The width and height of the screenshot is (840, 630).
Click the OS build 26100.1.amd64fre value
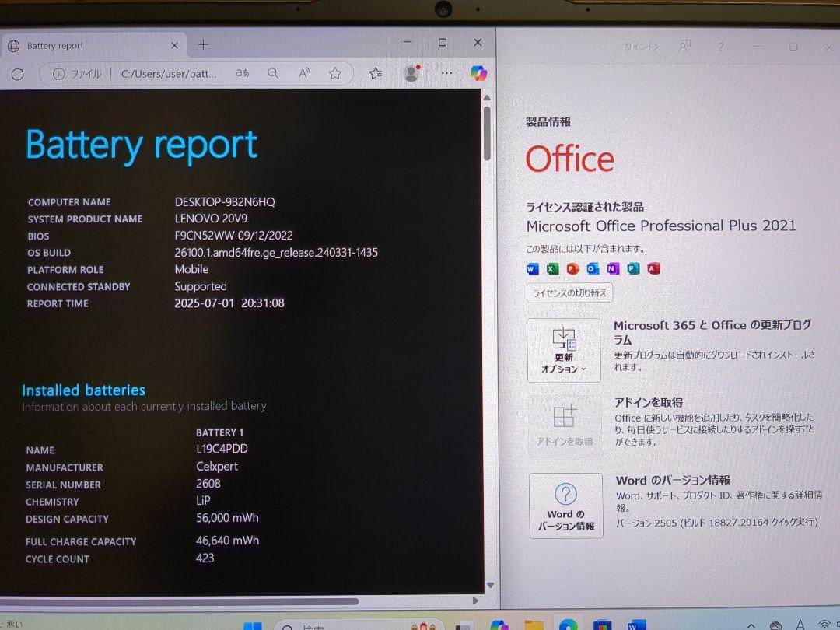[x=276, y=252]
